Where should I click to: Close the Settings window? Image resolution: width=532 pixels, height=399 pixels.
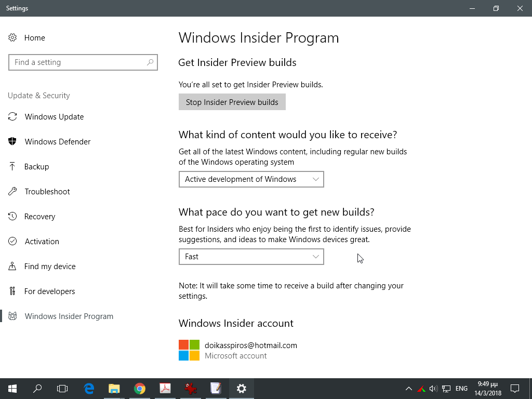coord(520,8)
